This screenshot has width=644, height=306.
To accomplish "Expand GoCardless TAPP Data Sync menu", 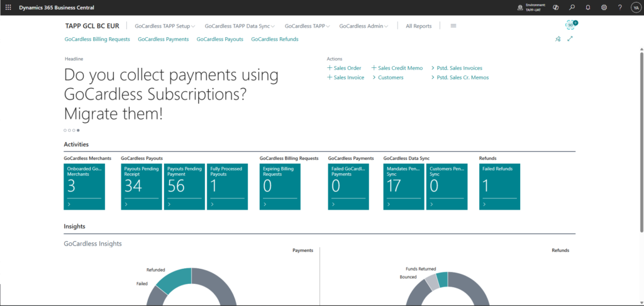I will (240, 26).
